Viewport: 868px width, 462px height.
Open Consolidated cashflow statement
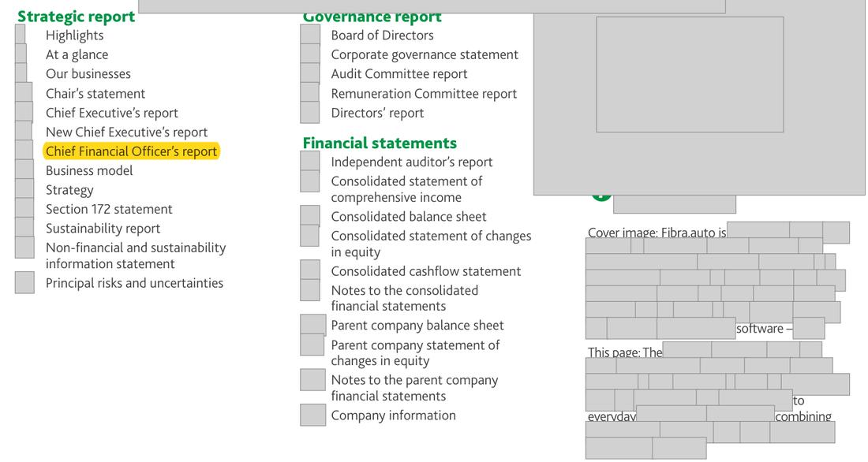click(x=426, y=272)
